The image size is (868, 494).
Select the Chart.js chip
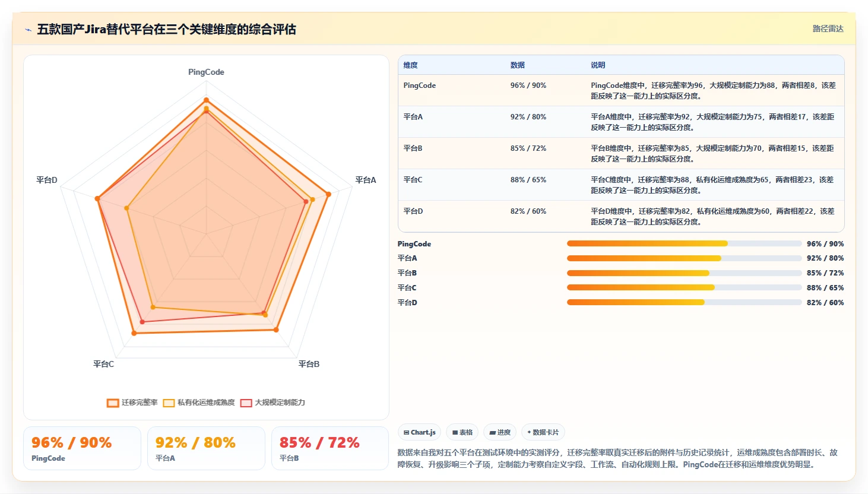[x=419, y=432]
